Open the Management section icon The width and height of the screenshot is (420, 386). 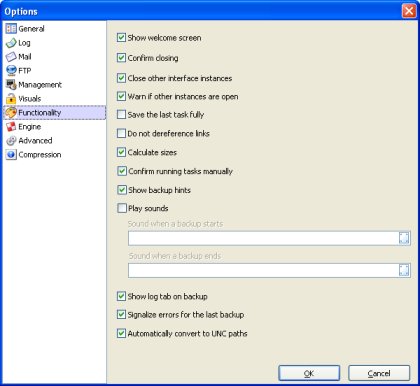point(11,85)
